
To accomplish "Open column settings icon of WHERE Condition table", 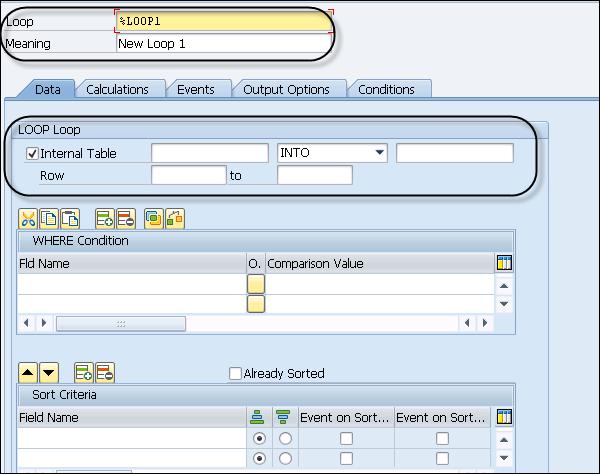I will [504, 263].
